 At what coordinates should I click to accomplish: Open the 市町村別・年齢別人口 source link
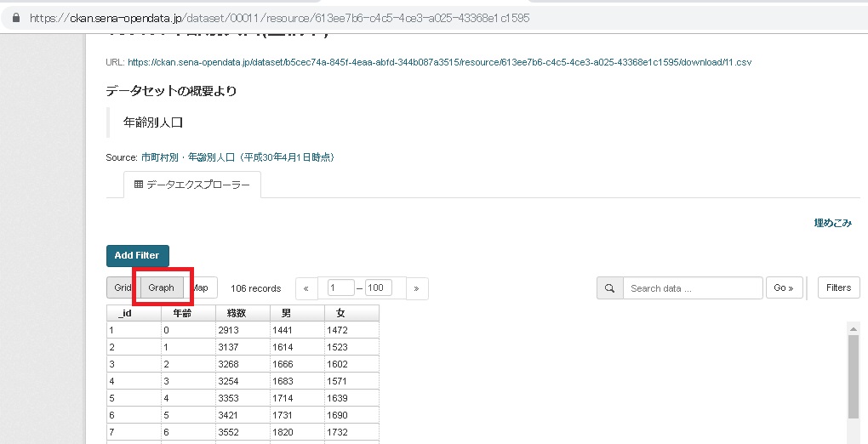click(237, 157)
